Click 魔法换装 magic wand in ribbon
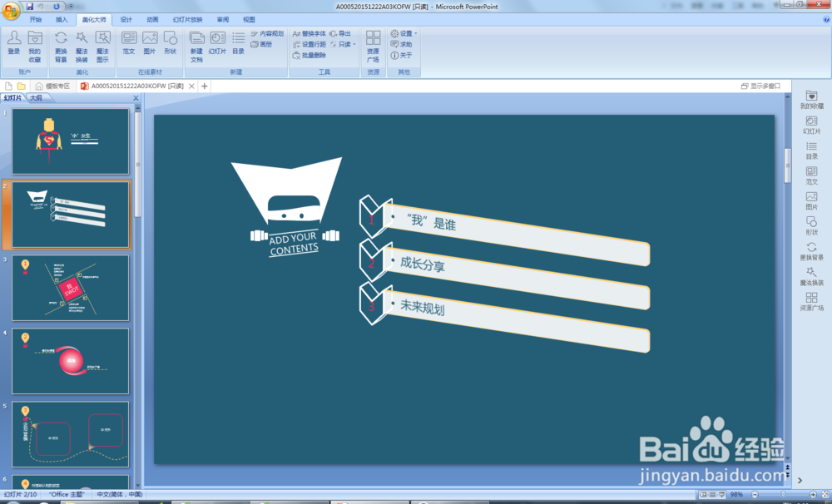 pos(82,46)
